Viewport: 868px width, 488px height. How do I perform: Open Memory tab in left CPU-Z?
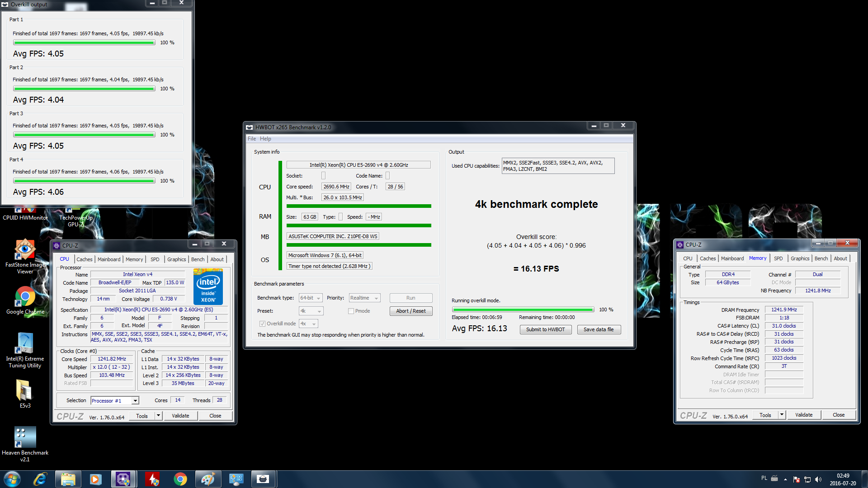click(x=134, y=259)
